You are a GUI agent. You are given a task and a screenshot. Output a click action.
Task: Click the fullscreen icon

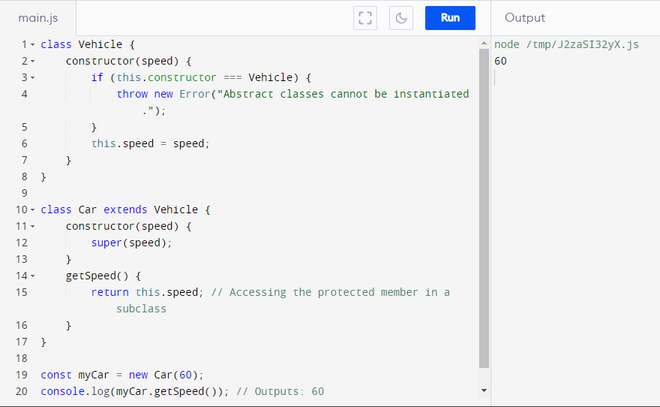click(x=366, y=18)
